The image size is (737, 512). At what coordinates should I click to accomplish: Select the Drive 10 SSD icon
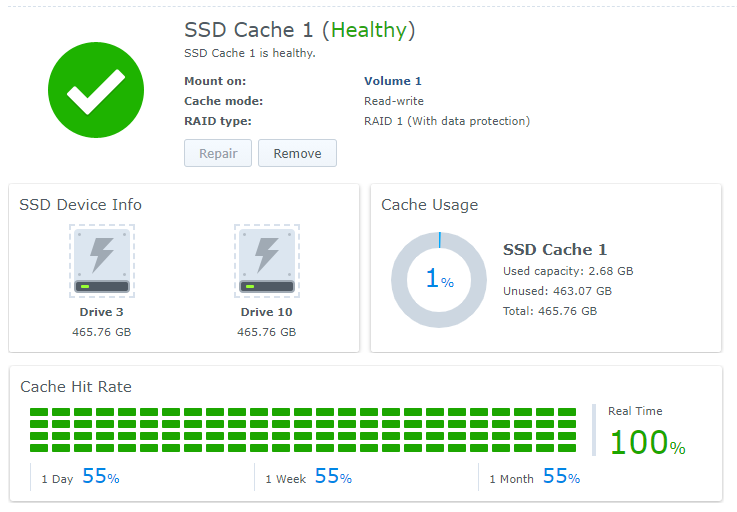266,260
